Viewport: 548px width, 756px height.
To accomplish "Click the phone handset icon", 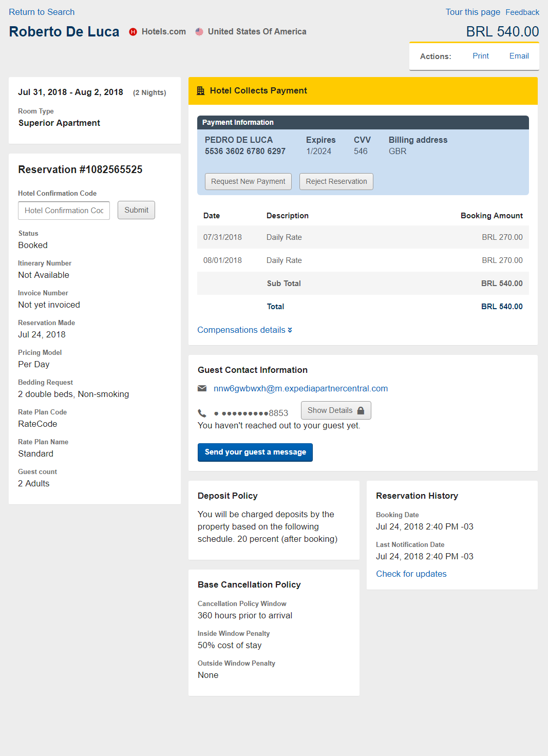I will click(x=202, y=413).
